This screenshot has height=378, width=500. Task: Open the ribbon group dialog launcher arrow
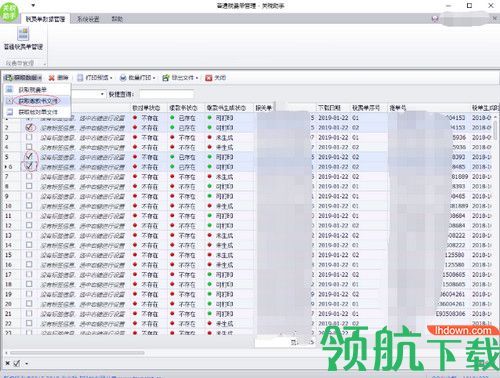pos(45,63)
